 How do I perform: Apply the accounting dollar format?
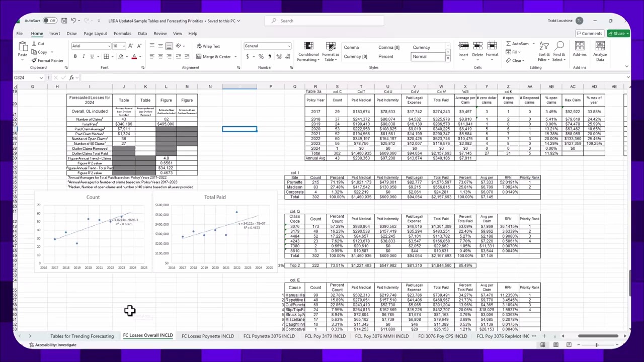(x=247, y=56)
